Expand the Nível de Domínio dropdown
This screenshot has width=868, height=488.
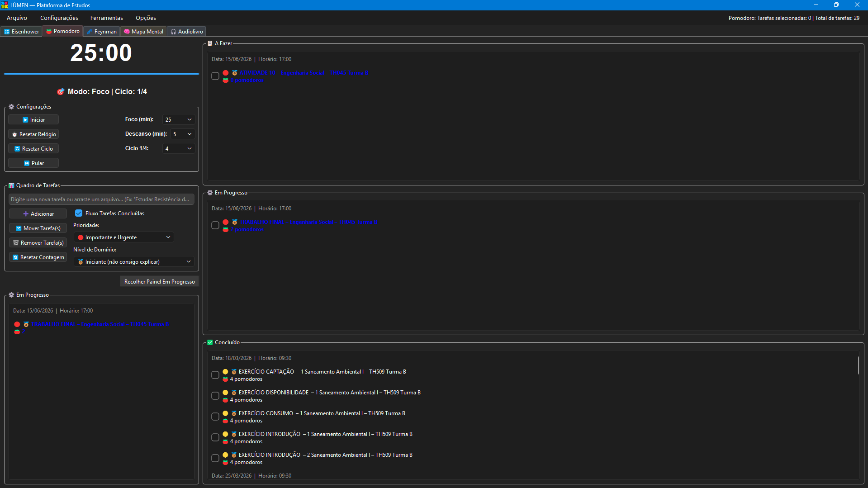tap(134, 261)
